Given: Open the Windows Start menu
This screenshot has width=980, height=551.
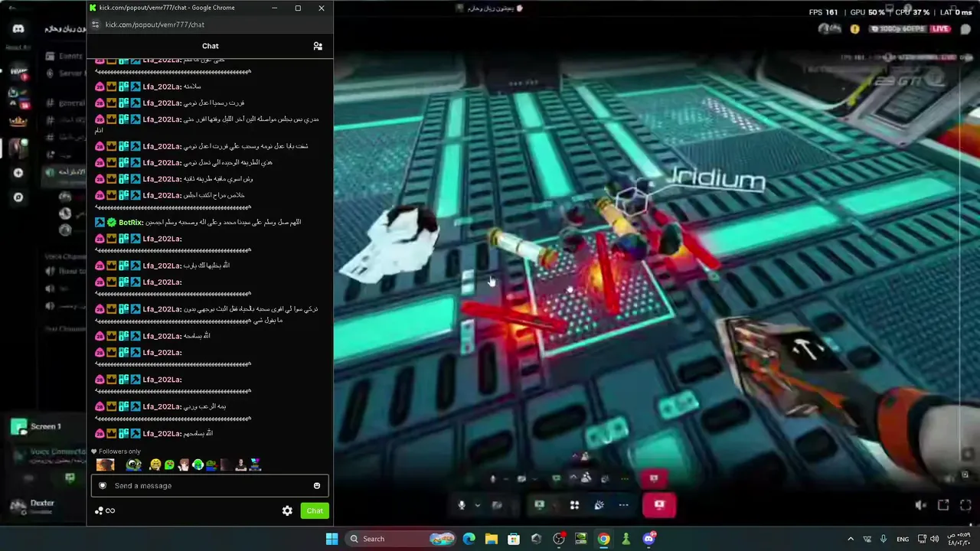Looking at the screenshot, I should 332,539.
